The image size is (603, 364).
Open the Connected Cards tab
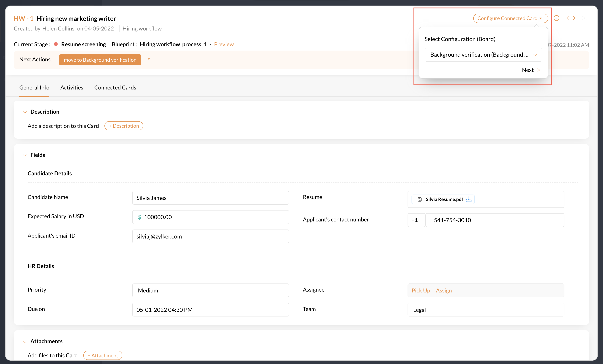(115, 88)
